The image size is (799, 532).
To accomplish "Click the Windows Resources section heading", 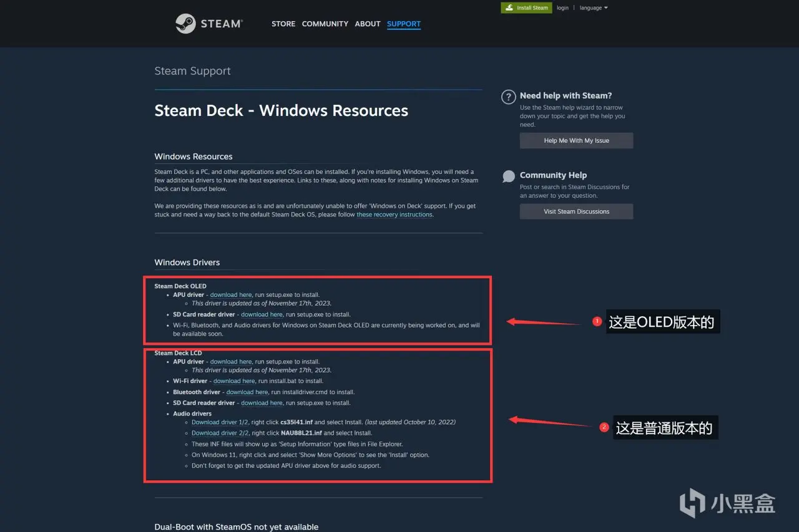I will (194, 157).
